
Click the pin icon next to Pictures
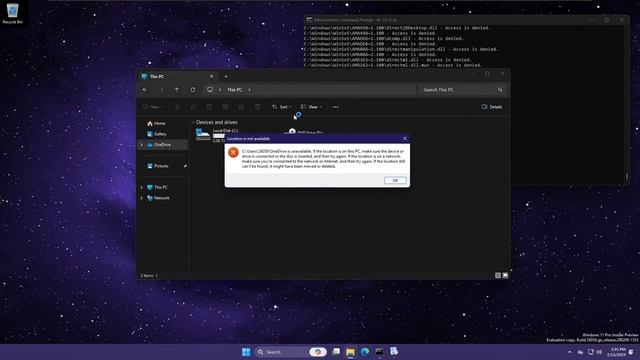(185, 166)
